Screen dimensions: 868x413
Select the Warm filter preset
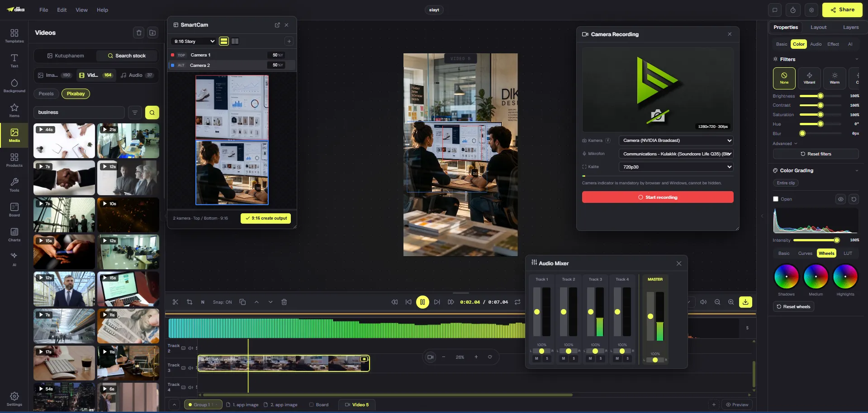coord(835,78)
